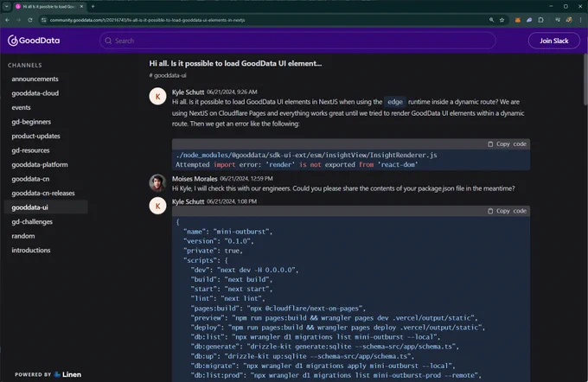Open the gooddata-cloud channel
Image resolution: width=588 pixels, height=382 pixels.
(x=35, y=93)
